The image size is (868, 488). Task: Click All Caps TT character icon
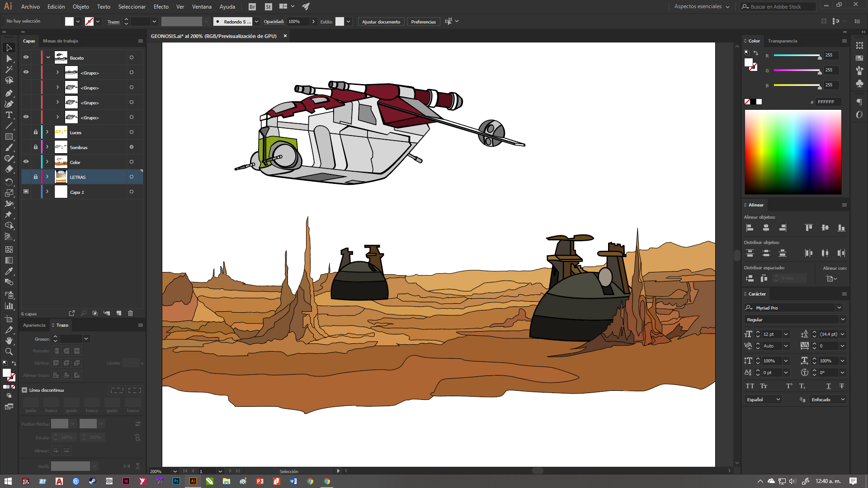coord(750,386)
